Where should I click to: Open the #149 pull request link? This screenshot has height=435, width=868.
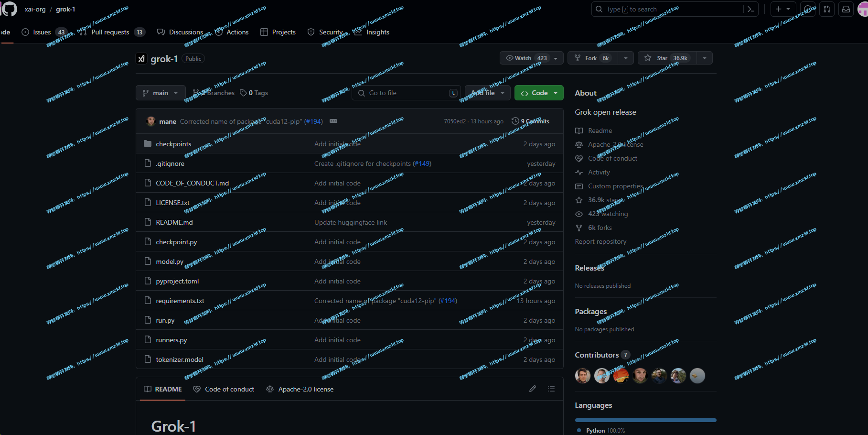(422, 163)
